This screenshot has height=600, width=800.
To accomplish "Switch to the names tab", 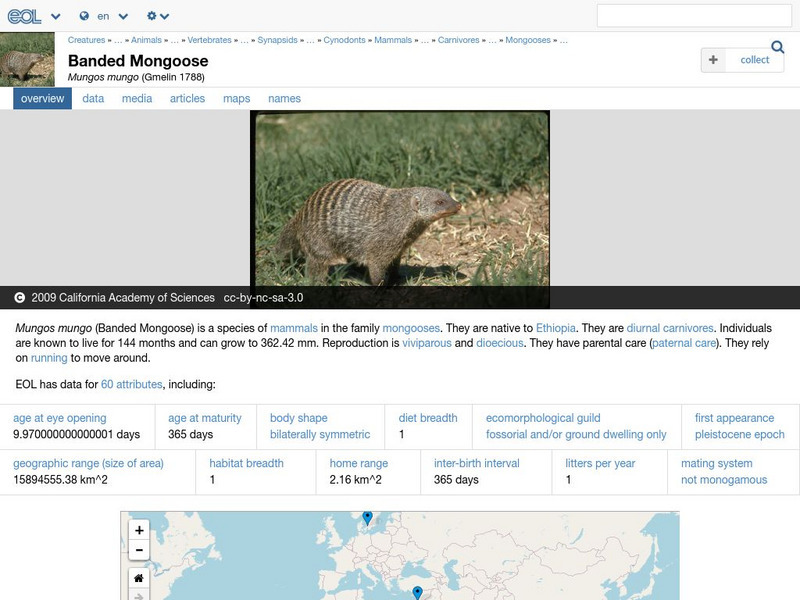I will click(285, 98).
